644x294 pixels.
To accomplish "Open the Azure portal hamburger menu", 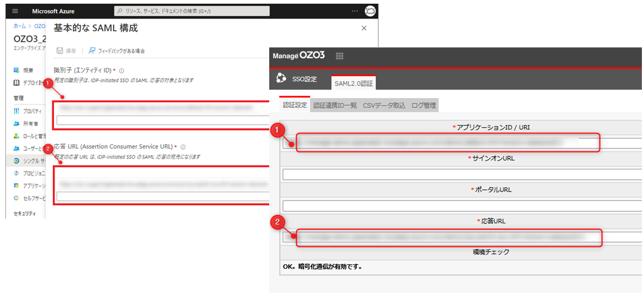I will click(x=15, y=11).
